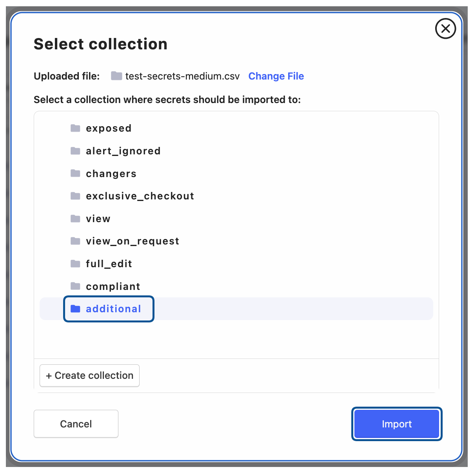The height and width of the screenshot is (476, 474).
Task: Pick the compliant collection
Action: point(113,286)
